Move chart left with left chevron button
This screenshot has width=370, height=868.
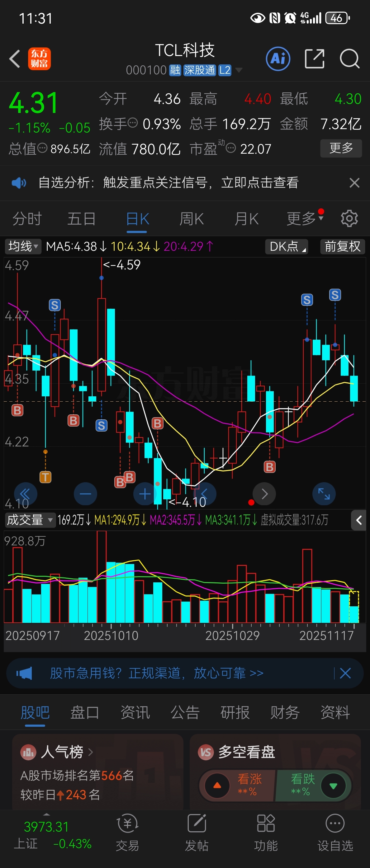[205, 494]
